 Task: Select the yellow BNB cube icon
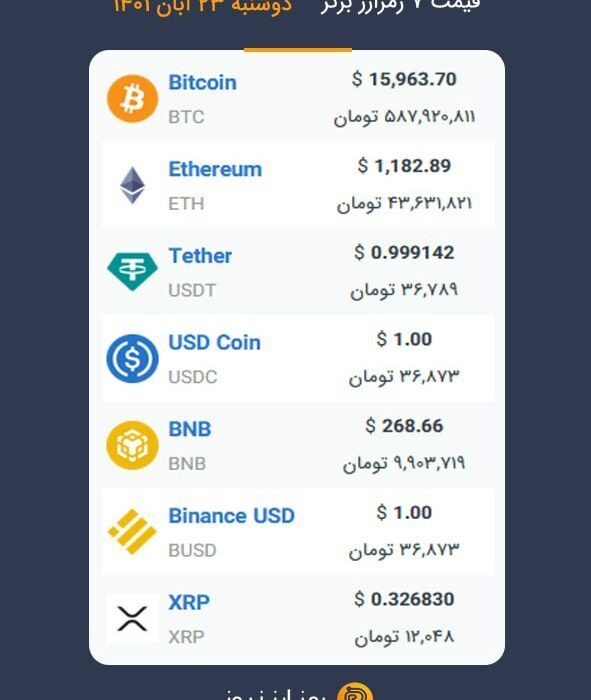point(133,445)
